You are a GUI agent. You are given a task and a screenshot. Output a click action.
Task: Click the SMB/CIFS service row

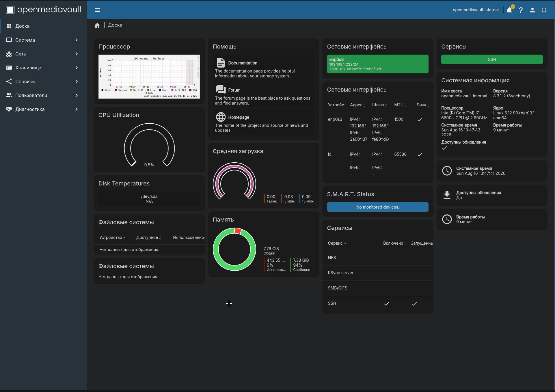(378, 288)
